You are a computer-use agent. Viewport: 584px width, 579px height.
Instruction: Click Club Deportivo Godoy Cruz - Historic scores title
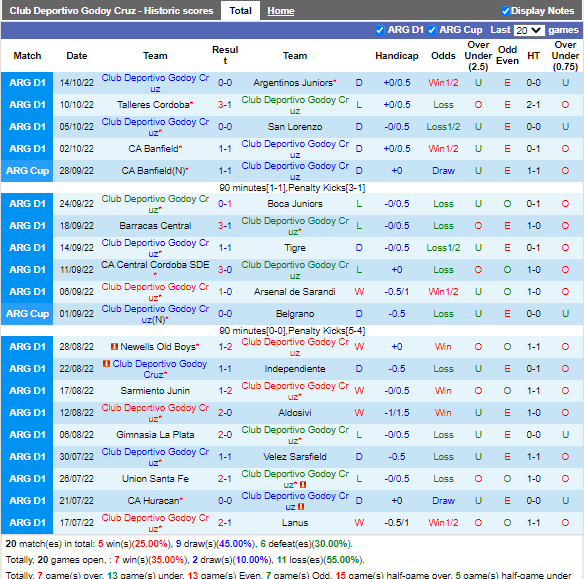(x=111, y=11)
